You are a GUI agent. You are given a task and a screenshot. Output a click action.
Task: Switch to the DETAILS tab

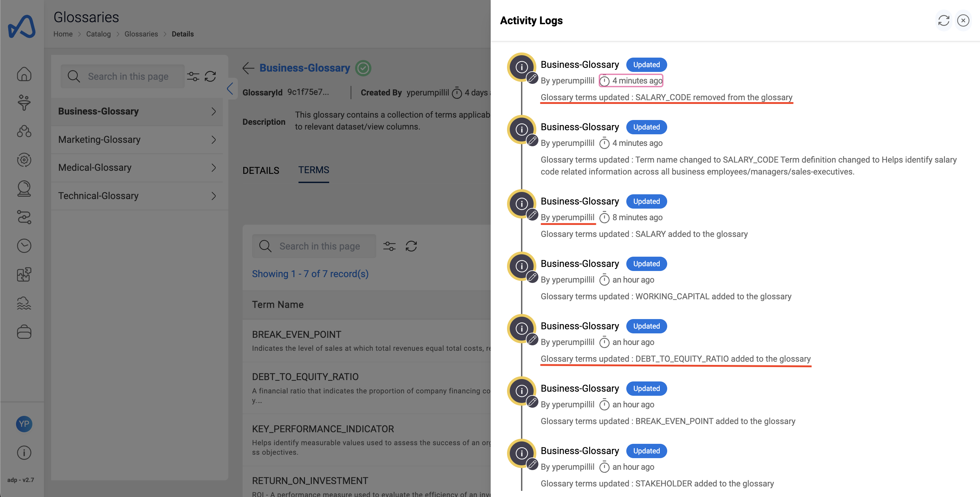[261, 170]
